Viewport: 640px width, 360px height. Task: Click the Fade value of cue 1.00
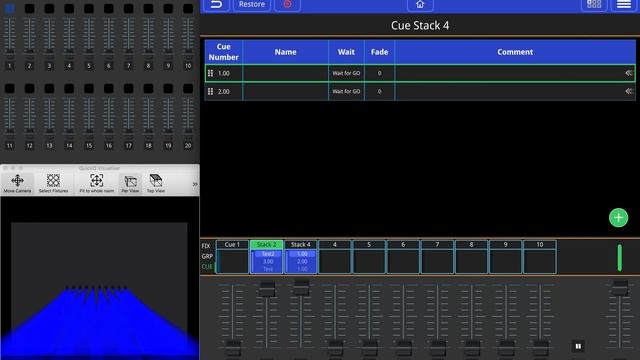point(379,73)
